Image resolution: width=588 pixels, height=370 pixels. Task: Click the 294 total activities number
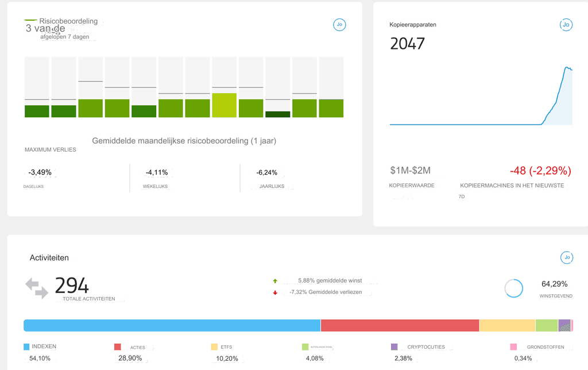coord(72,286)
